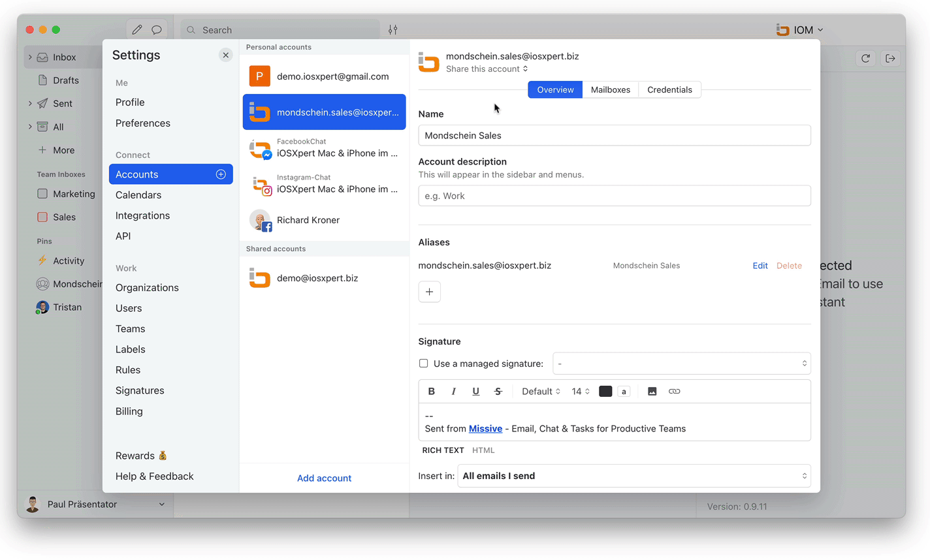Switch to the Overview tab

tap(555, 90)
